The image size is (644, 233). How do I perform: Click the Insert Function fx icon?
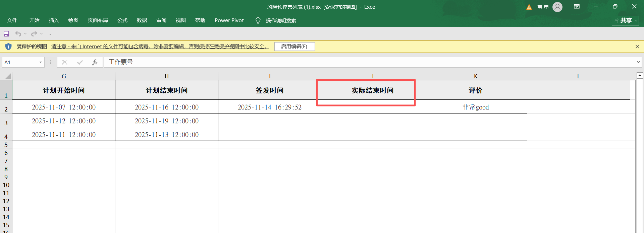pos(95,62)
